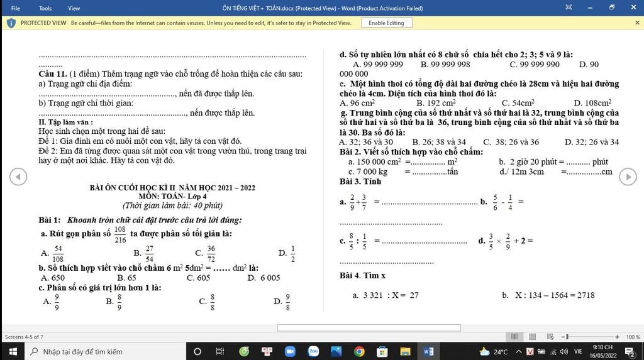Click heading 'Bài 3. Tính'

(360, 182)
